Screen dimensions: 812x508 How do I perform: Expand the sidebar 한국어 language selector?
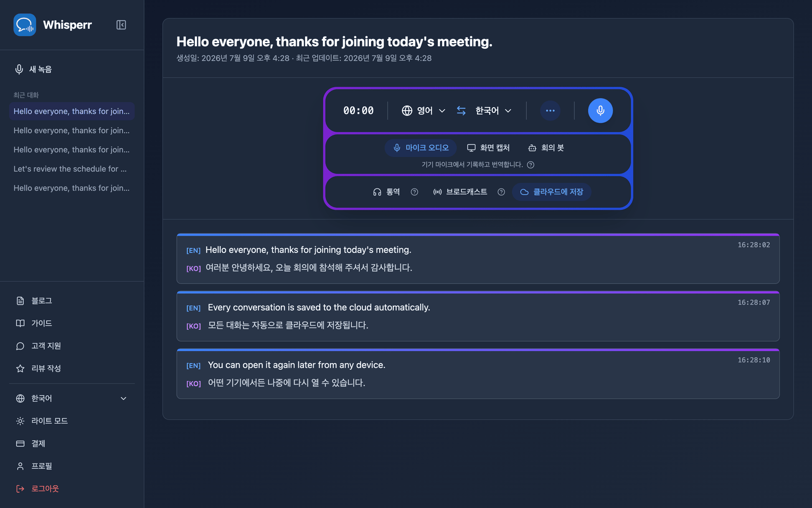72,398
